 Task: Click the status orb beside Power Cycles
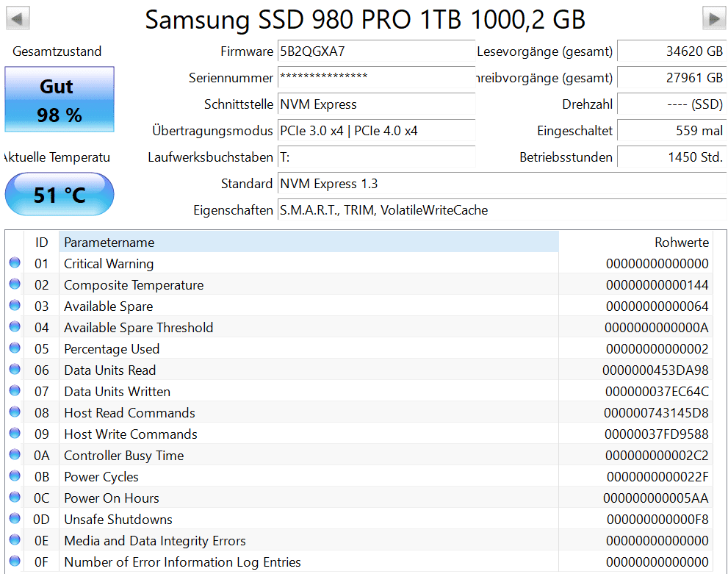15,476
